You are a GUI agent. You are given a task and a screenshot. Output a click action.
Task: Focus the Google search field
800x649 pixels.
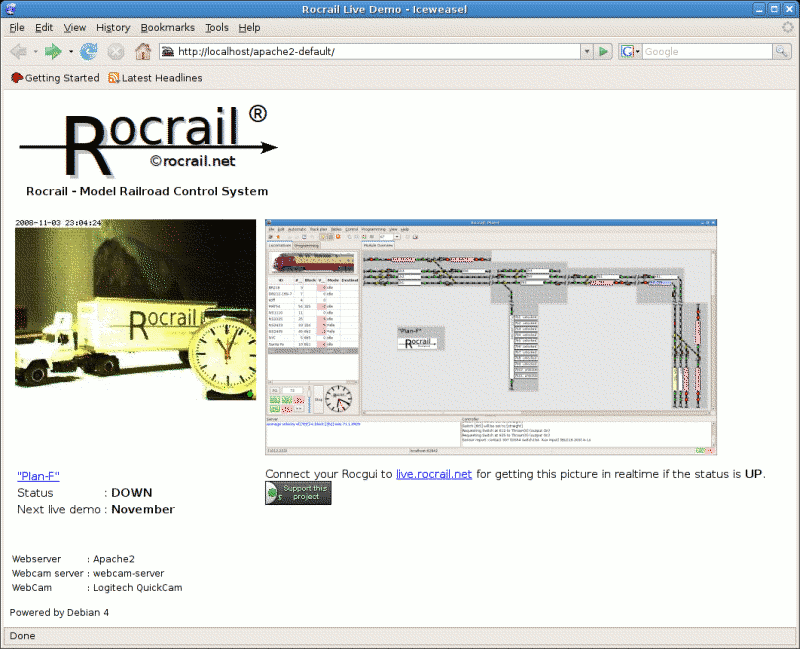(707, 51)
